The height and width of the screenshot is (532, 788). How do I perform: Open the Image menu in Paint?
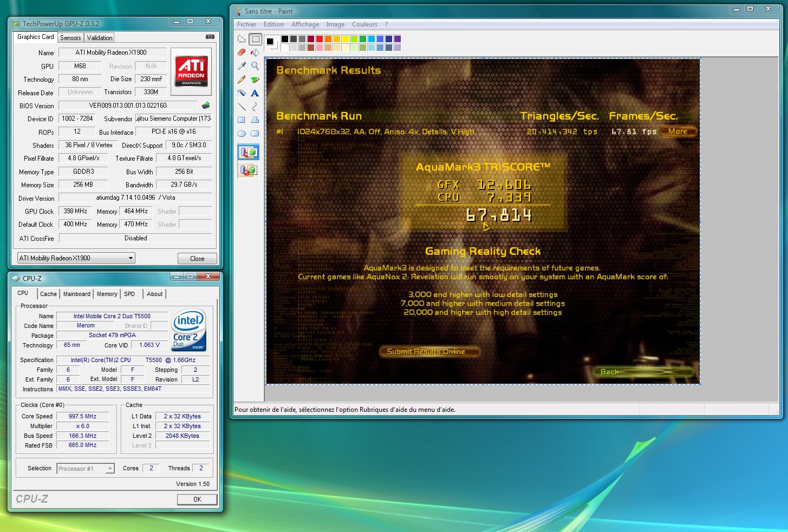point(335,24)
